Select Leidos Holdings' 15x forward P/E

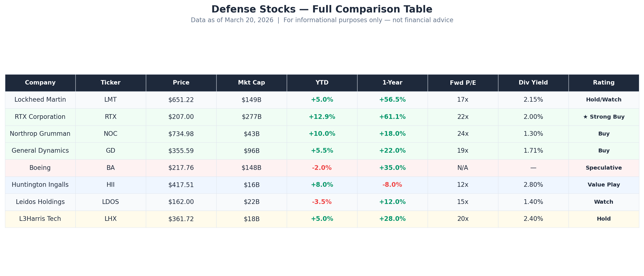(x=463, y=202)
